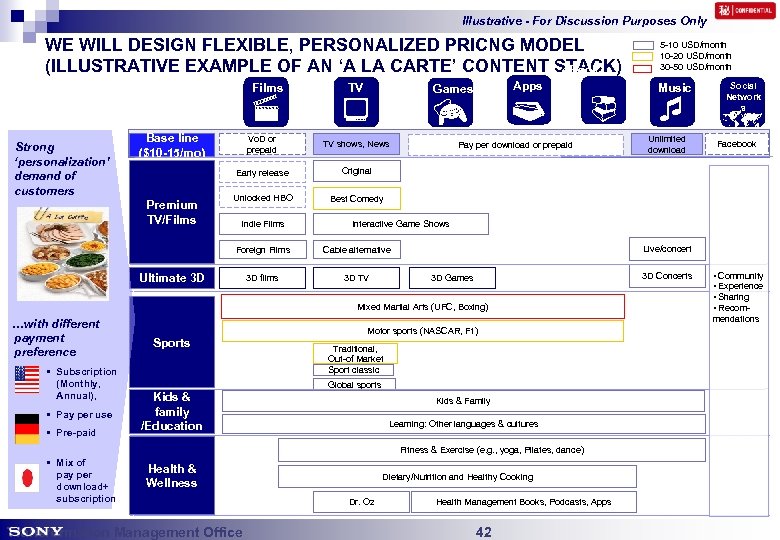Click Mixed Martial Arts (UFC, Boxing) box
This screenshot has width=780, height=540.
coord(423,307)
